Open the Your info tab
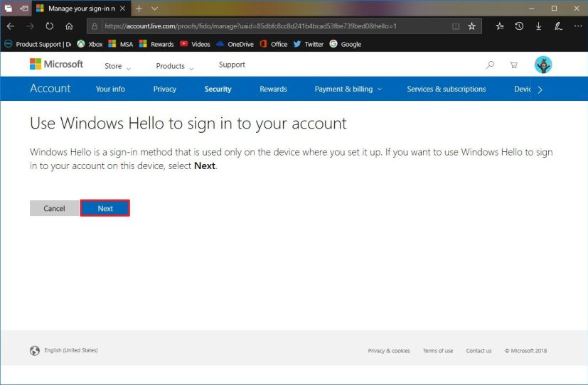Screen dimensions: 588x385 click(x=110, y=89)
